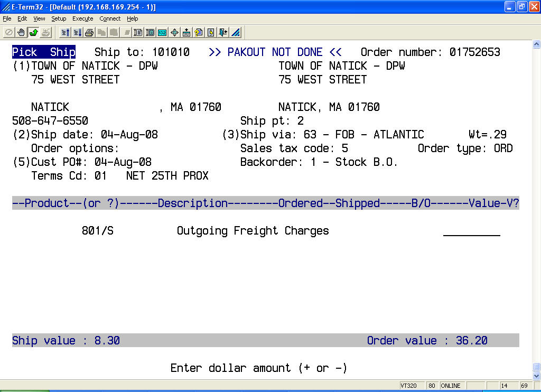Click the printer icon
The height and width of the screenshot is (392, 541).
click(x=89, y=32)
